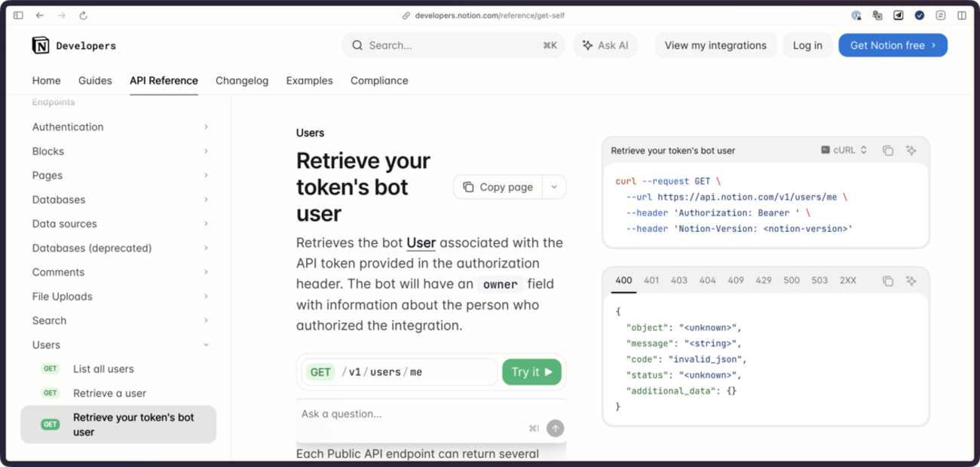
Task: Click the Ask AI sparkle icon
Action: click(x=587, y=45)
